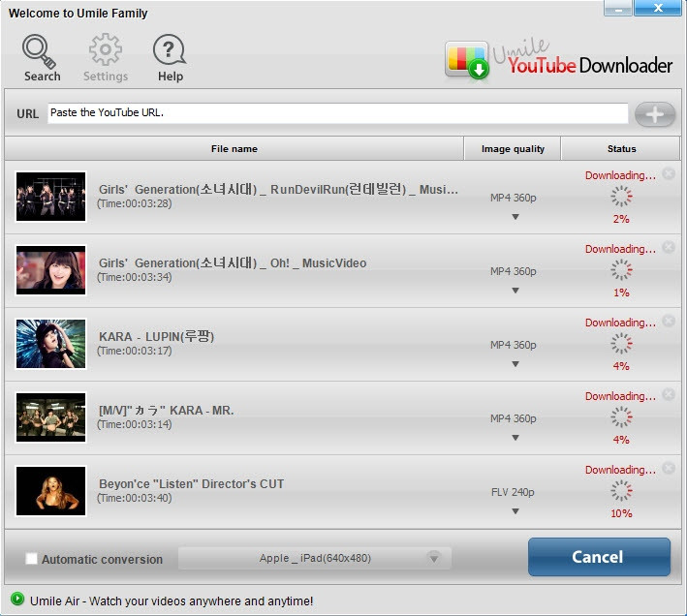Click the Image quality column header
The width and height of the screenshot is (687, 616).
tap(513, 149)
